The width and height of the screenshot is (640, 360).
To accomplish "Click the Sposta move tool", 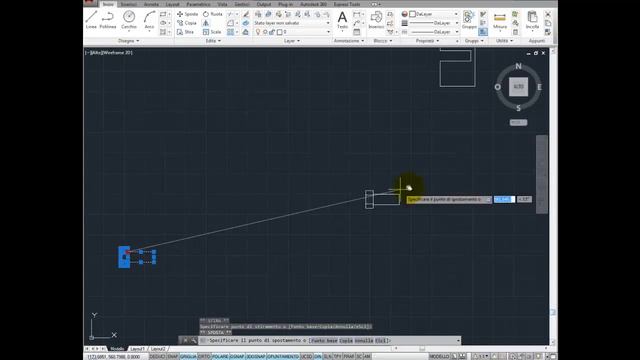I will [187, 14].
